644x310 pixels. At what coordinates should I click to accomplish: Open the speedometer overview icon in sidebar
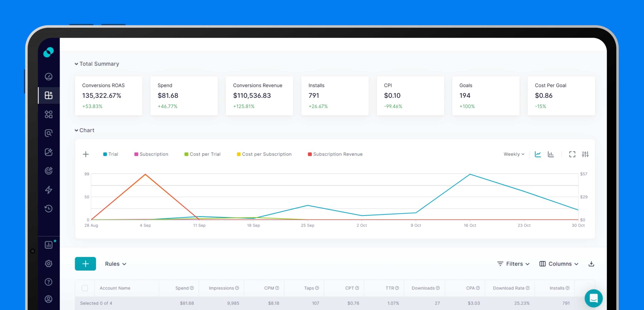(49, 77)
